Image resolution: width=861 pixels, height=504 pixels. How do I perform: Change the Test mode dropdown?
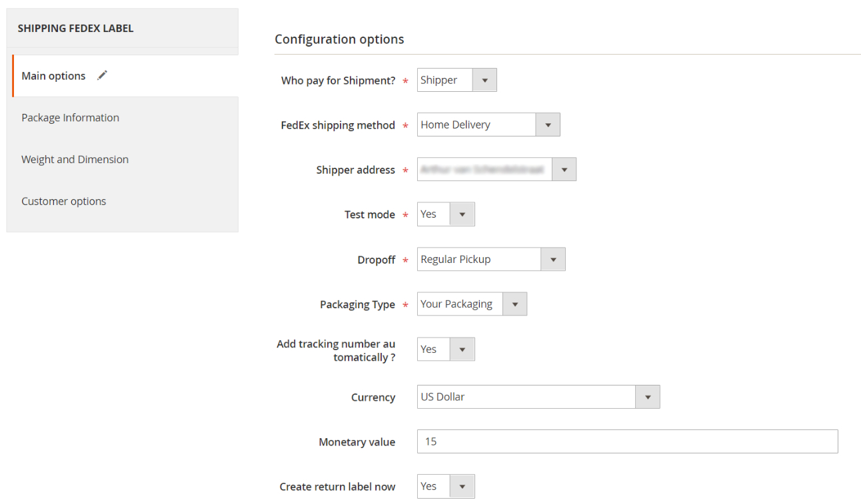(446, 214)
